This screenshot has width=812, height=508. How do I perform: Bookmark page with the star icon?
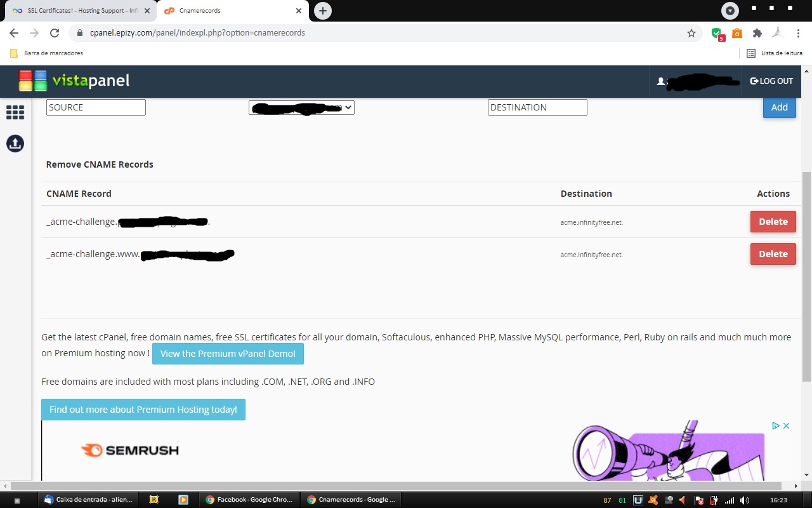tap(691, 33)
